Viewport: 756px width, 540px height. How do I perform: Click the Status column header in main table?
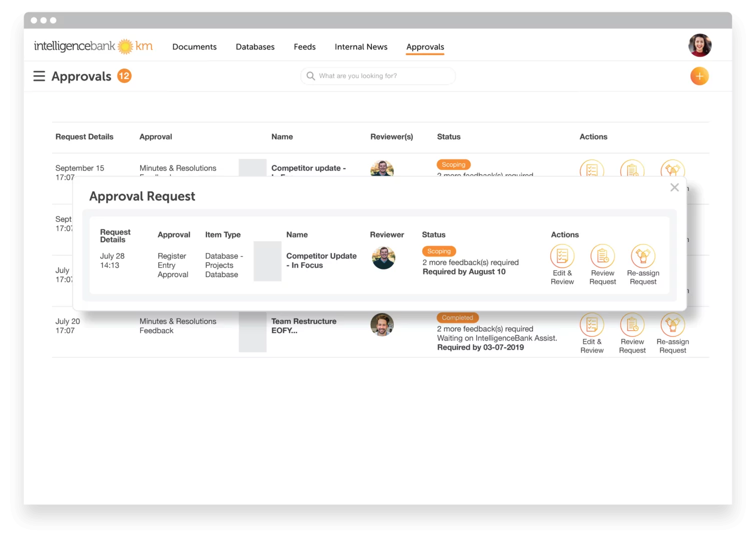coord(449,136)
